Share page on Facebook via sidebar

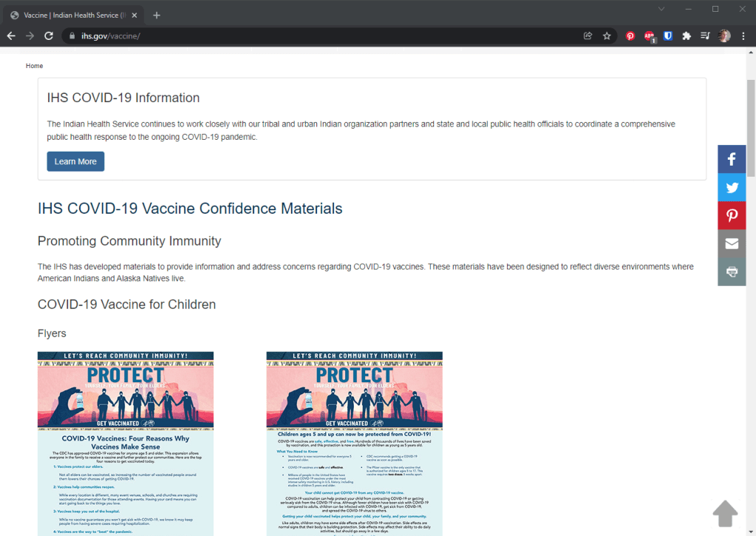pyautogui.click(x=732, y=159)
